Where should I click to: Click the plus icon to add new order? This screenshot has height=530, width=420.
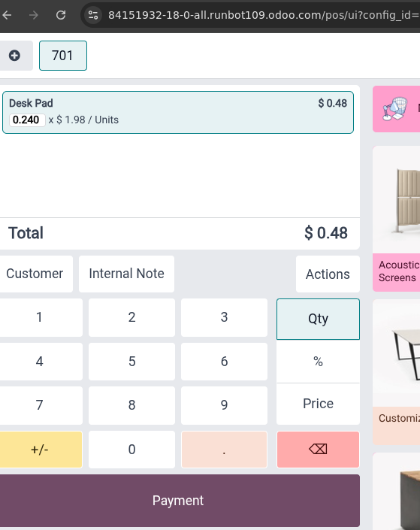click(x=14, y=56)
